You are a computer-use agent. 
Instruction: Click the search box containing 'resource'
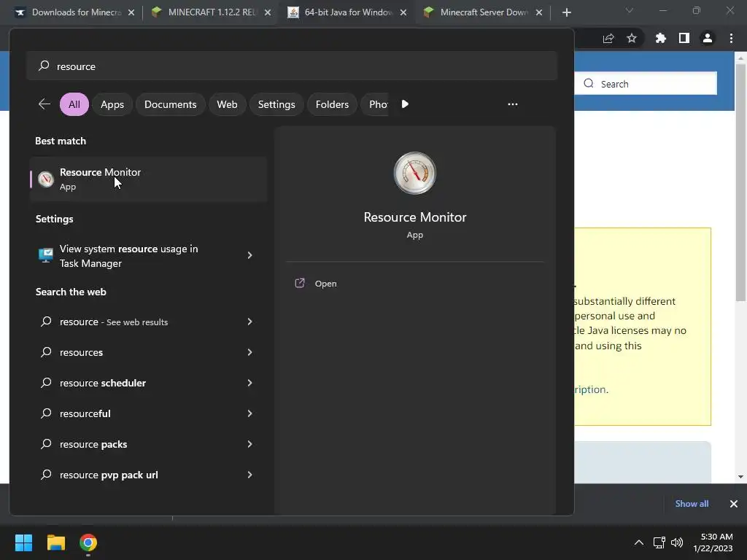click(292, 66)
